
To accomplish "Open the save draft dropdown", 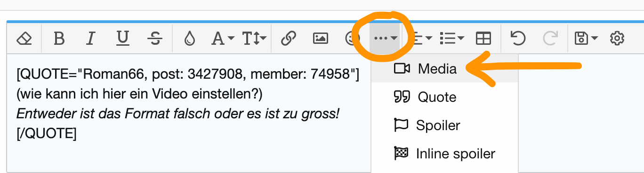I will pyautogui.click(x=586, y=39).
